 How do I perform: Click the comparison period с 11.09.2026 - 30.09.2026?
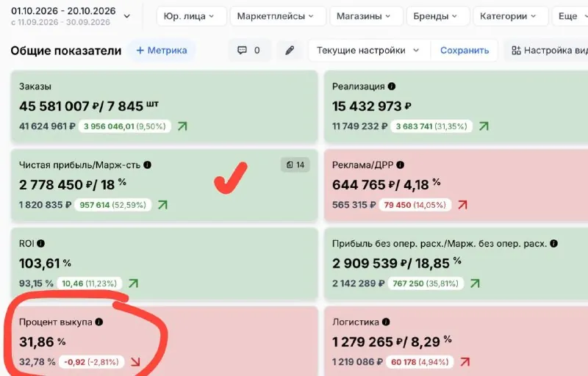[x=60, y=23]
